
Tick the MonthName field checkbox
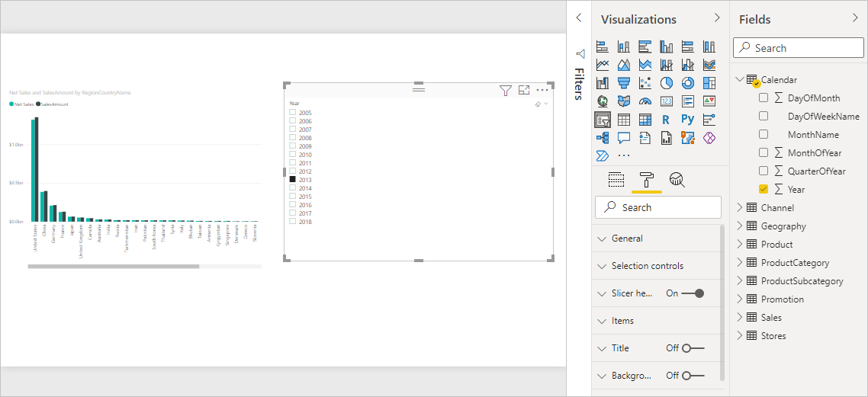coord(764,134)
